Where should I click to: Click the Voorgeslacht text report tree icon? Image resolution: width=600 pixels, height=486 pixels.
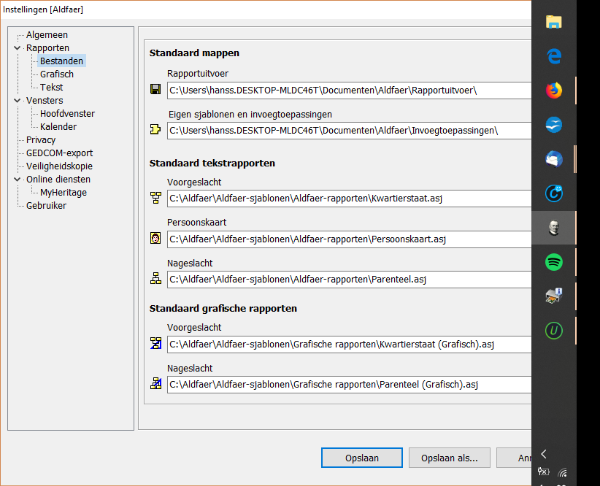(x=155, y=198)
